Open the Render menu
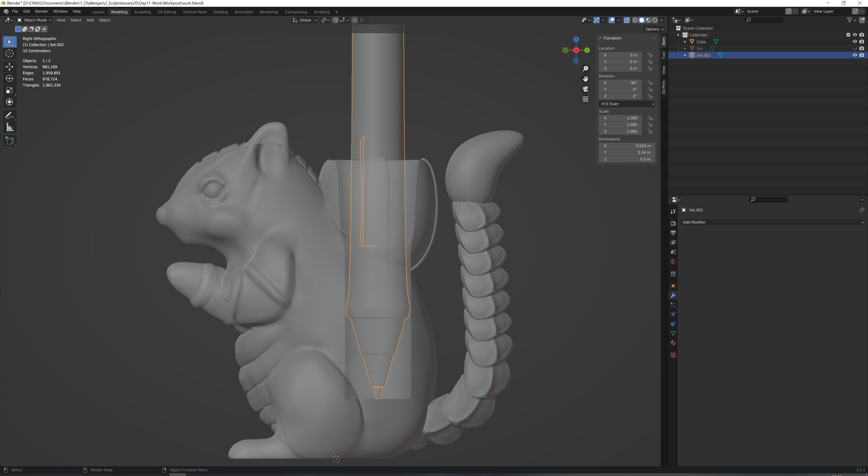 pyautogui.click(x=42, y=12)
